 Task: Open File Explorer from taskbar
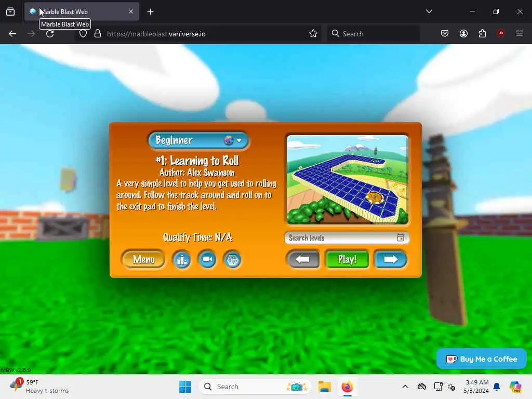(x=324, y=387)
